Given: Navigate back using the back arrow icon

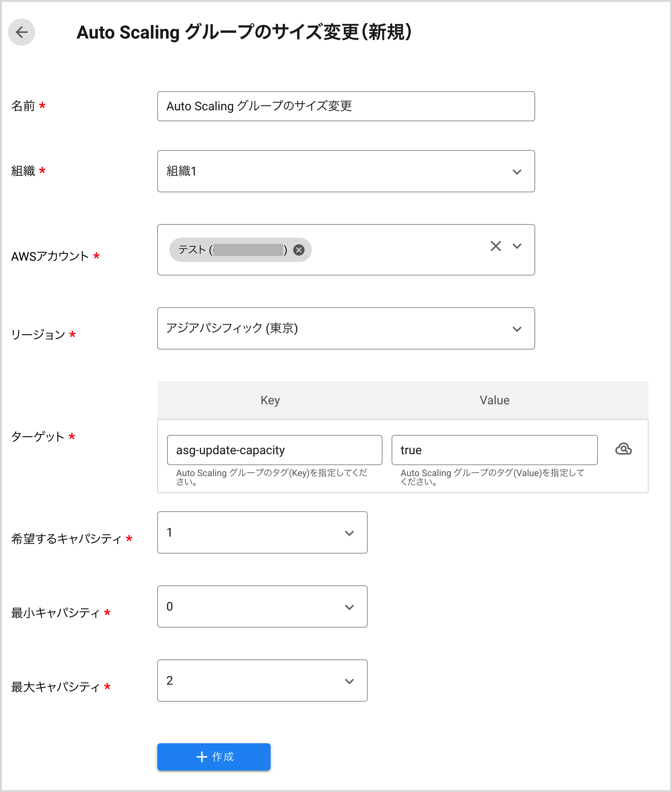Looking at the screenshot, I should coord(22,33).
